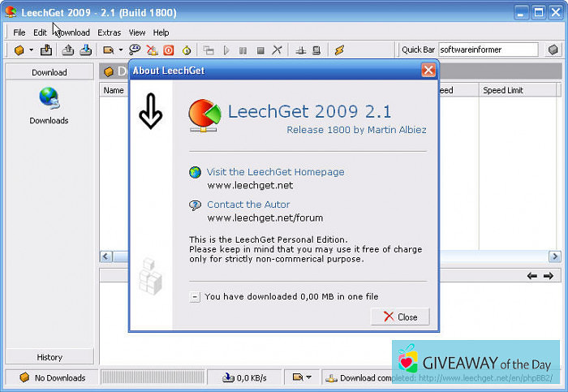The image size is (568, 392).
Task: Click the right arrow of horizontal scrollbar
Action: point(554,256)
